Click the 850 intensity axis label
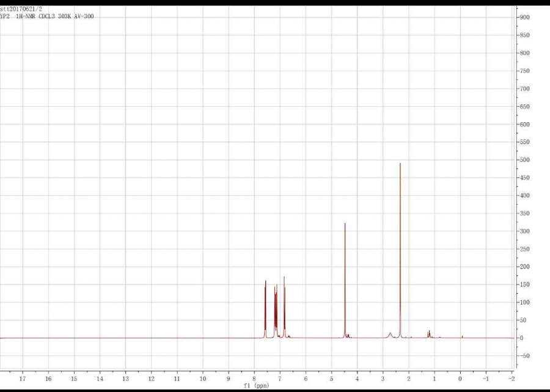 pyautogui.click(x=525, y=35)
